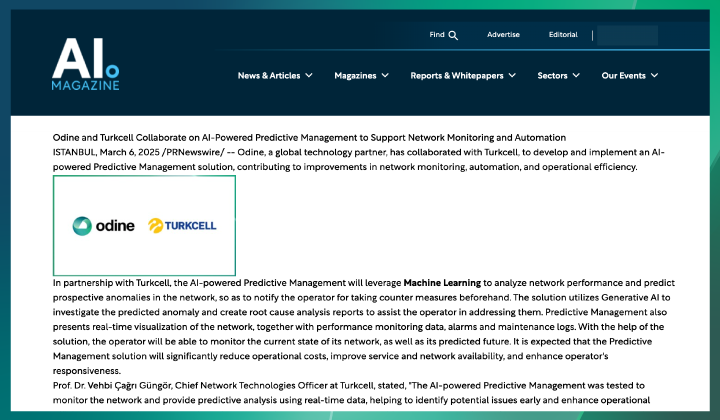Screen dimensions: 720x420
Task: Click the Find text label
Action: tap(437, 35)
